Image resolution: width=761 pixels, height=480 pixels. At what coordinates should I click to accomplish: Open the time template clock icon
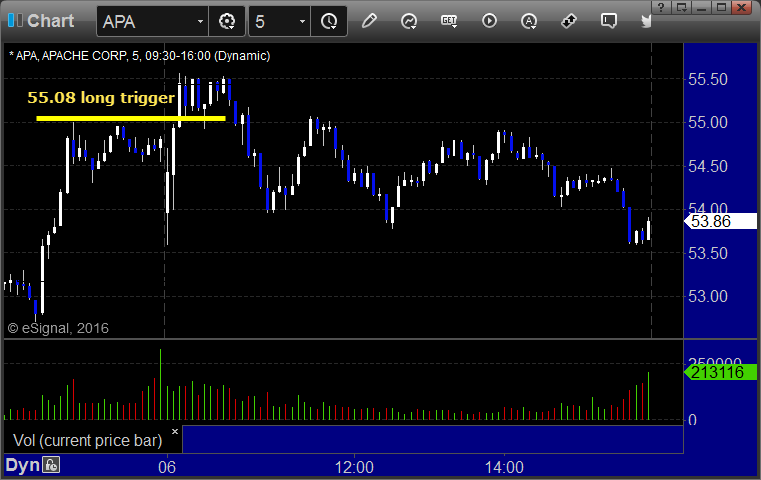click(329, 21)
